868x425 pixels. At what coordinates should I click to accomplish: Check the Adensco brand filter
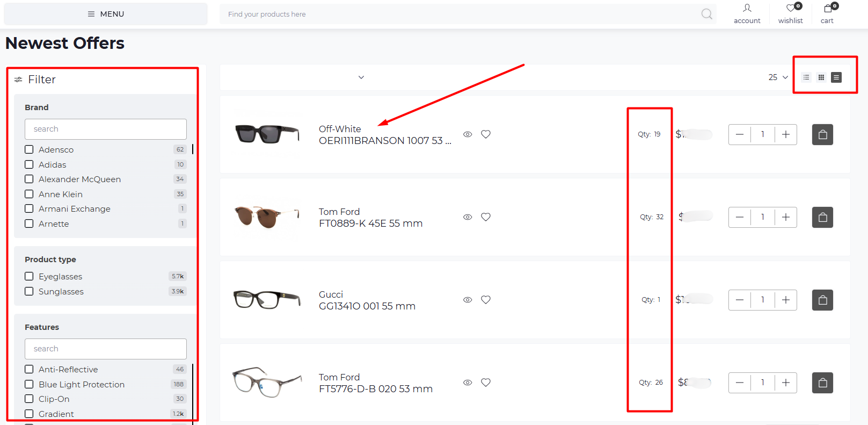(x=29, y=149)
